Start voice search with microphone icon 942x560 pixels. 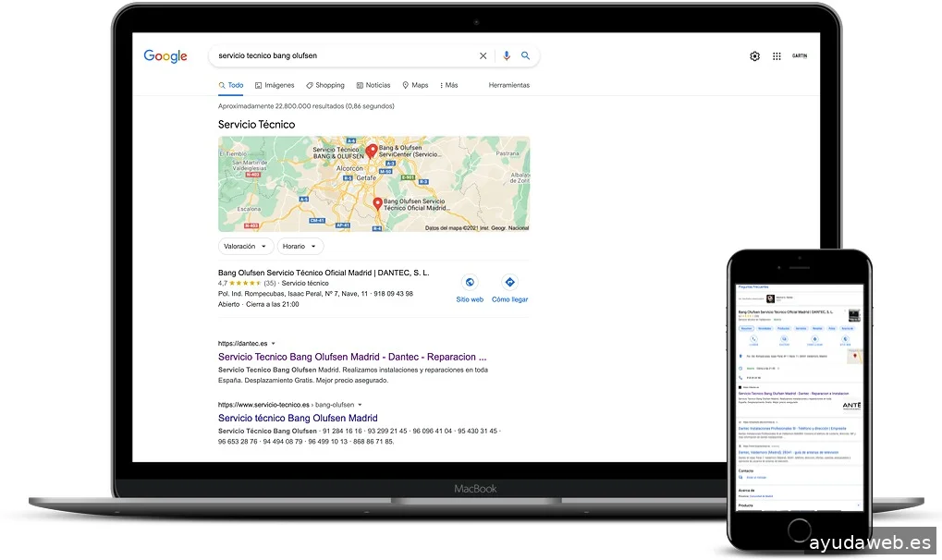pos(507,55)
